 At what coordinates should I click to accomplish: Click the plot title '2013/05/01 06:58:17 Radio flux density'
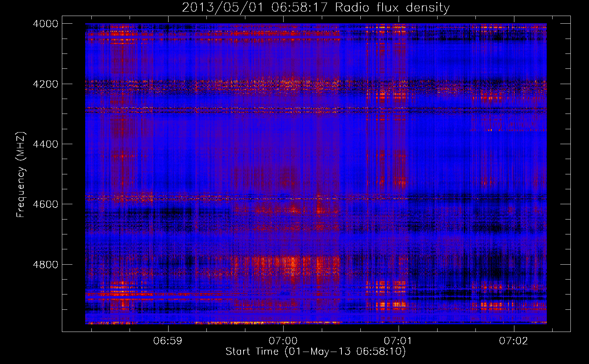[x=316, y=7]
